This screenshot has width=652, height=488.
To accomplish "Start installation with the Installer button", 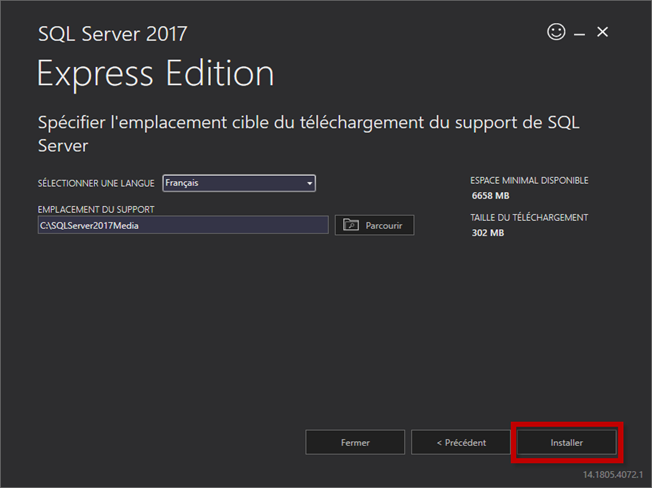I will (567, 442).
